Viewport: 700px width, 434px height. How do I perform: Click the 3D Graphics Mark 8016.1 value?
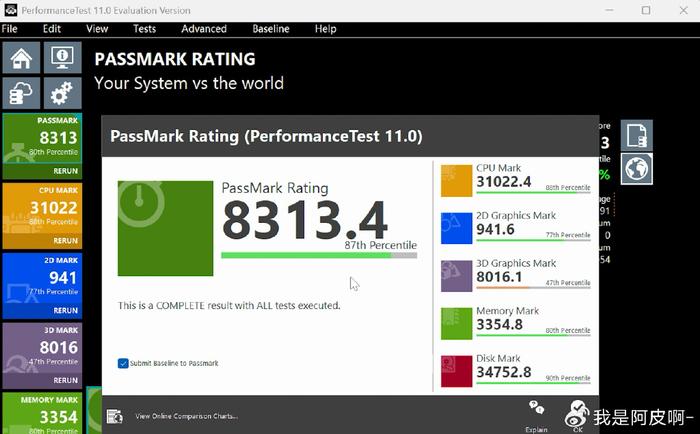[499, 277]
